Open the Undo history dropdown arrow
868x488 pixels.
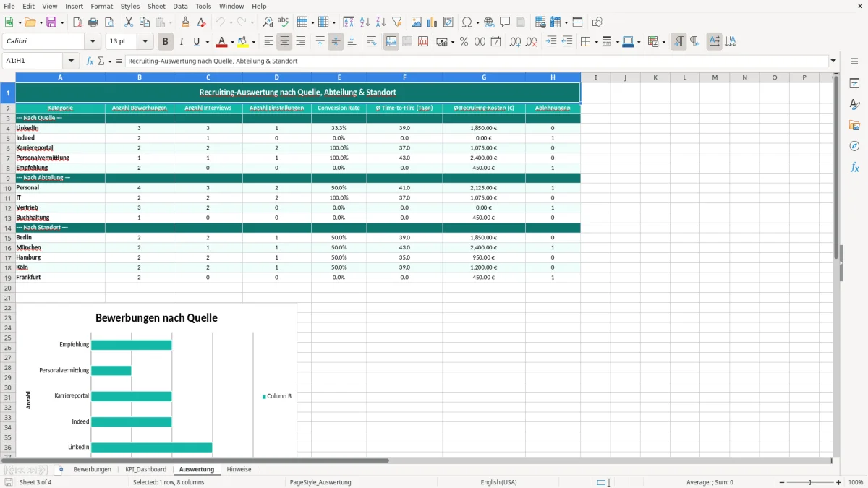[231, 22]
